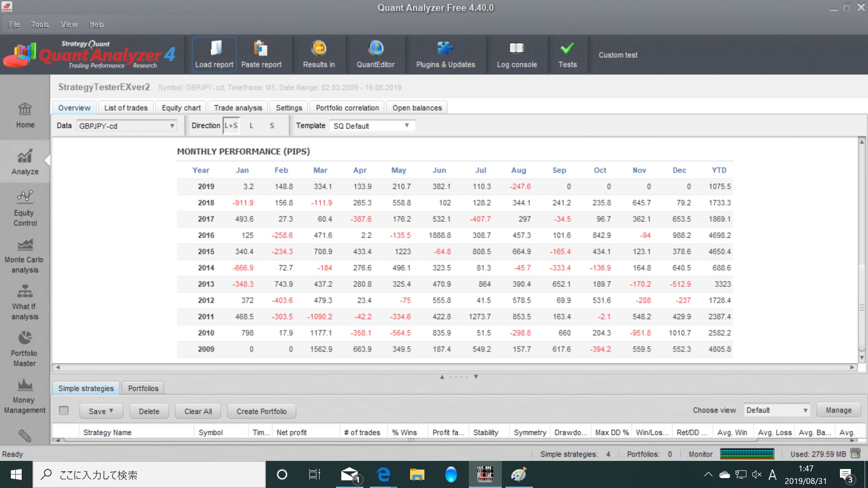Tick the select-all strategies checkbox
868x488 pixels.
coord(64,410)
